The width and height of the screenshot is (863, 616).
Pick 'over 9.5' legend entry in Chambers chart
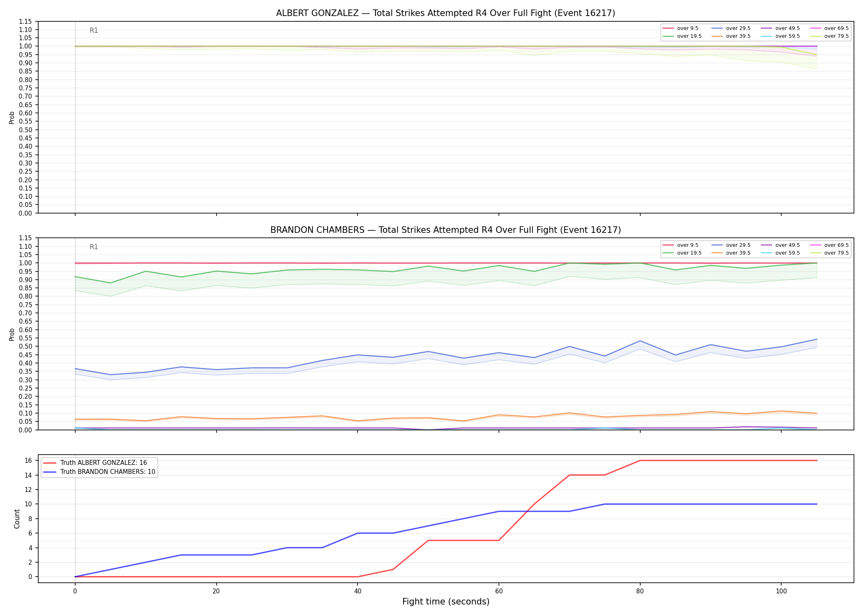[681, 245]
